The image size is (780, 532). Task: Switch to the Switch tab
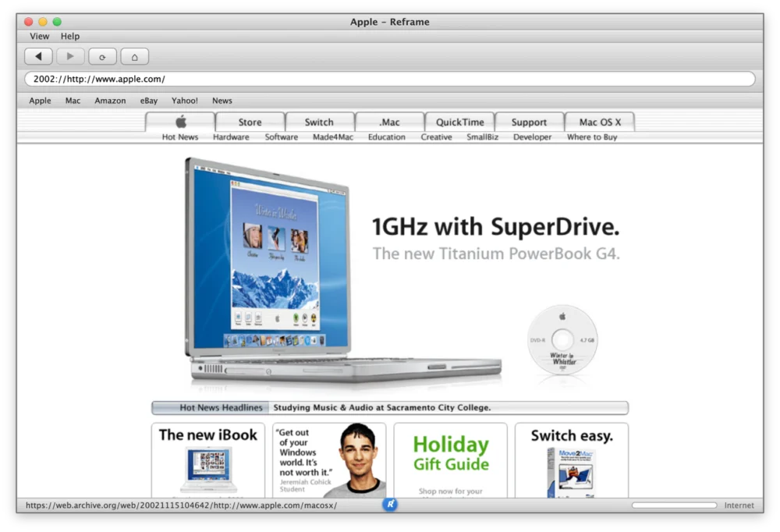[x=319, y=122]
